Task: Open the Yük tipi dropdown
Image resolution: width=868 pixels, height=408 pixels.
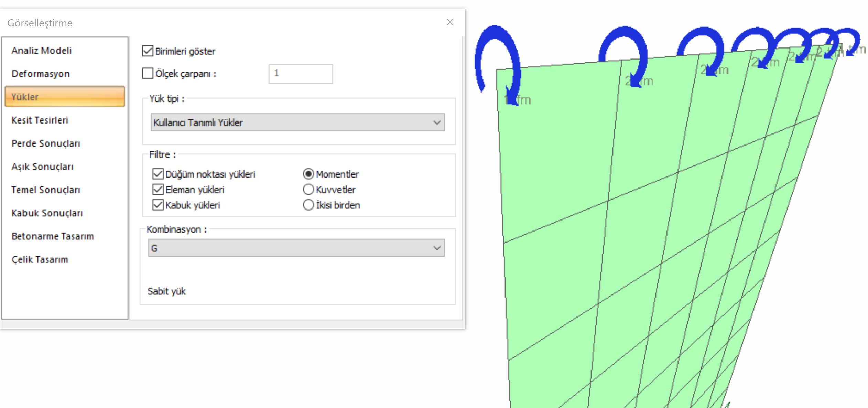Action: click(297, 122)
